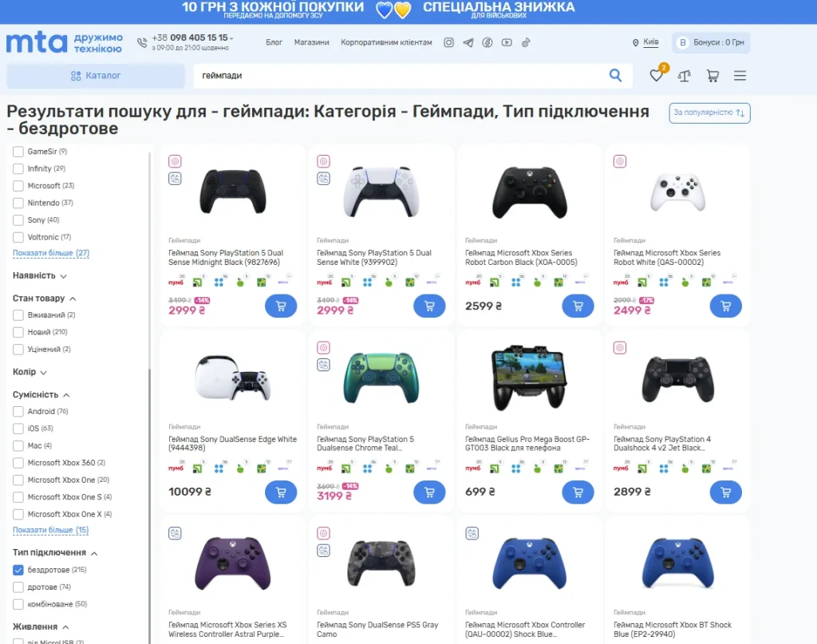Open the Instagram social icon

[448, 43]
